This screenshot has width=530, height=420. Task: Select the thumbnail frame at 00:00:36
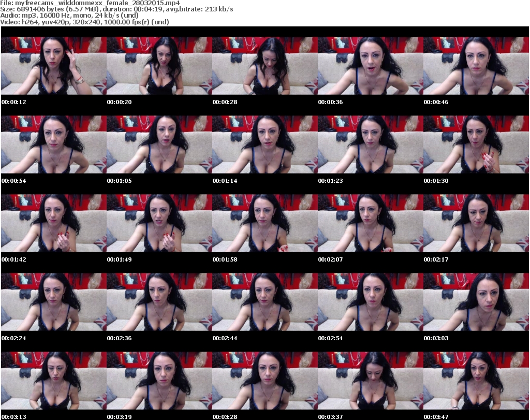coord(371,66)
